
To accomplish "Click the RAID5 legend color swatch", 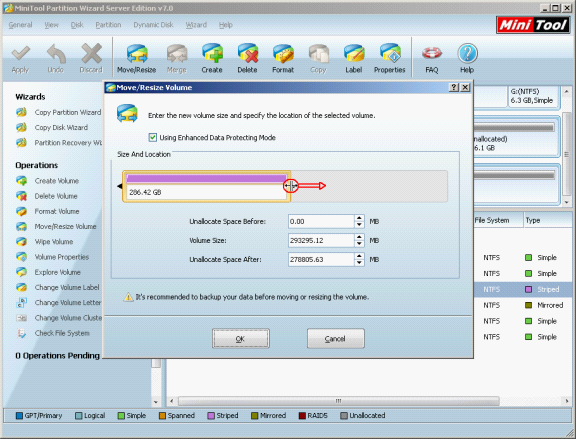I will (x=302, y=416).
